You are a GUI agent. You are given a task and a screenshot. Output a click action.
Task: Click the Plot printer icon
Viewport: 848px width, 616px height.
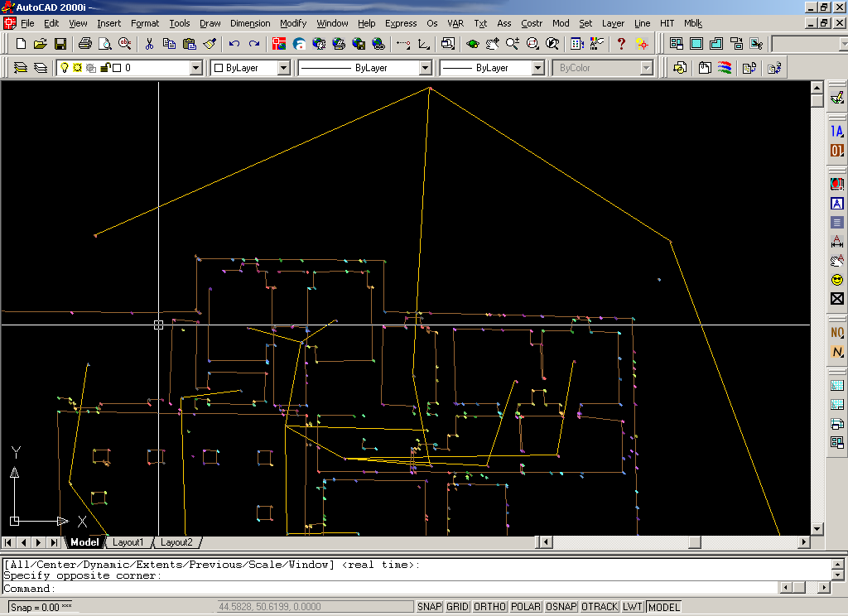point(85,44)
